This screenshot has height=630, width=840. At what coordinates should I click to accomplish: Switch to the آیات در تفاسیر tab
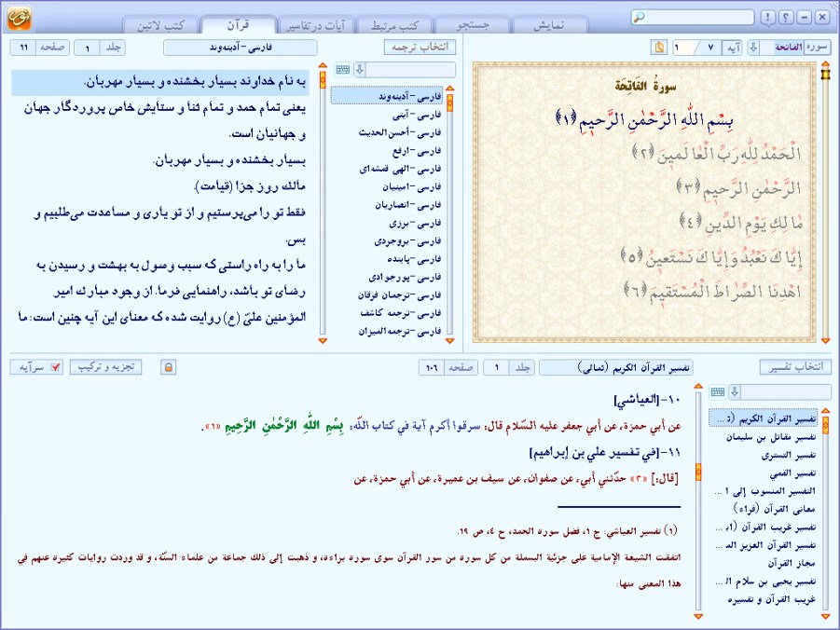[316, 25]
